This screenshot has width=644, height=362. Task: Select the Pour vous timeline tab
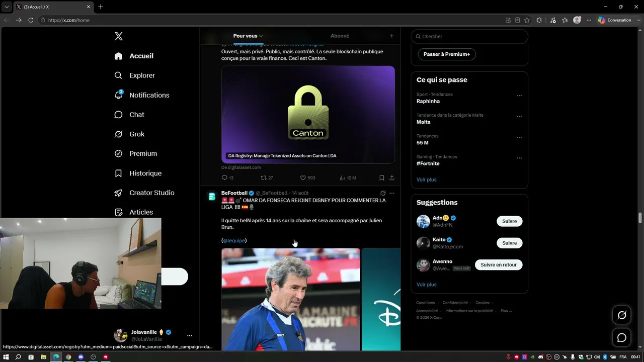click(x=248, y=36)
